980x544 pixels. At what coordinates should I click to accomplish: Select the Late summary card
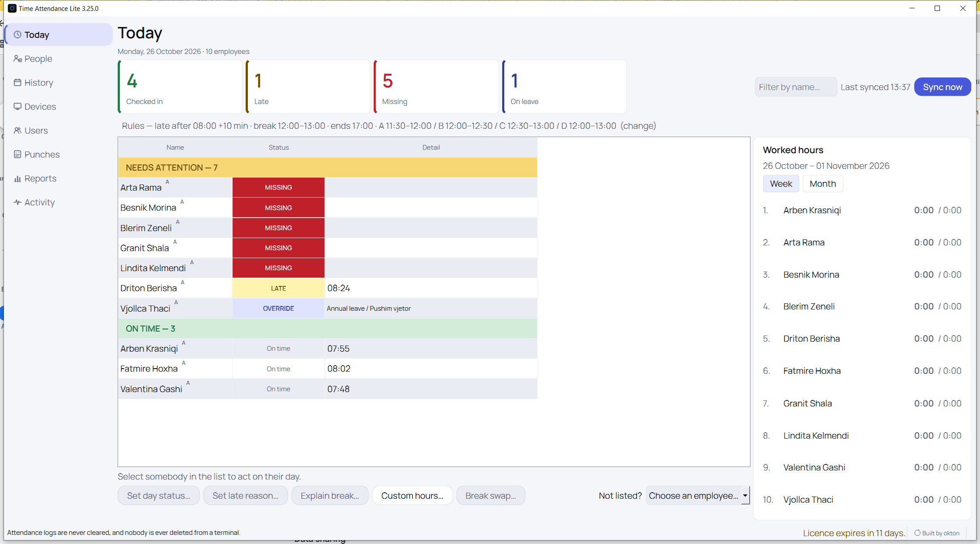click(308, 87)
